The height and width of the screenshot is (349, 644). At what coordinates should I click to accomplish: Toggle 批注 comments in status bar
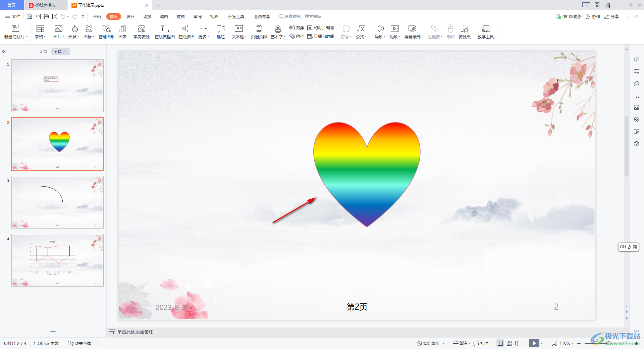click(x=481, y=343)
